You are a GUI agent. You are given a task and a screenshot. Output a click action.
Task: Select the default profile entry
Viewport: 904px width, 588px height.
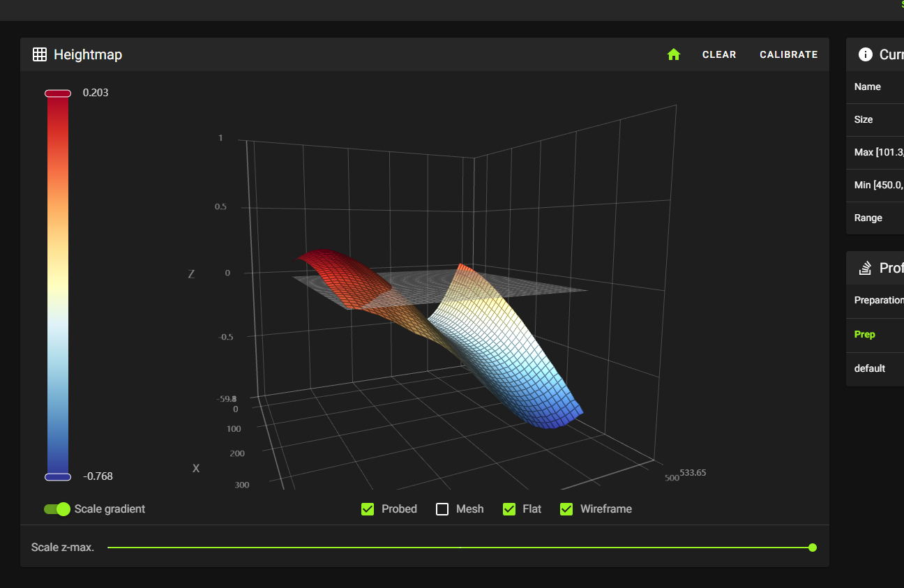coord(869,368)
